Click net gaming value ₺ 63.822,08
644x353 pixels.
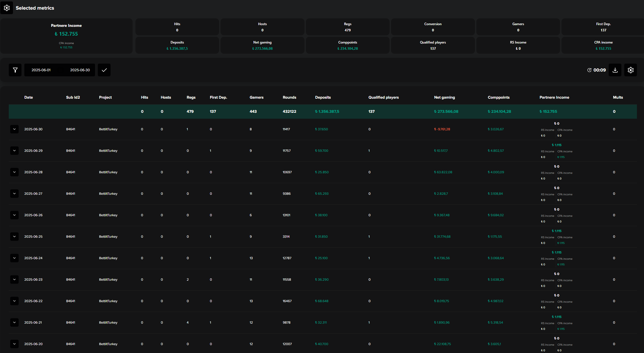point(443,172)
